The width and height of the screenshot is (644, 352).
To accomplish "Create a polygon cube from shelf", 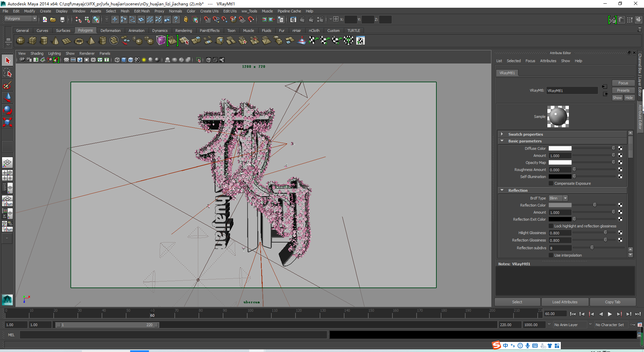I will coord(32,41).
